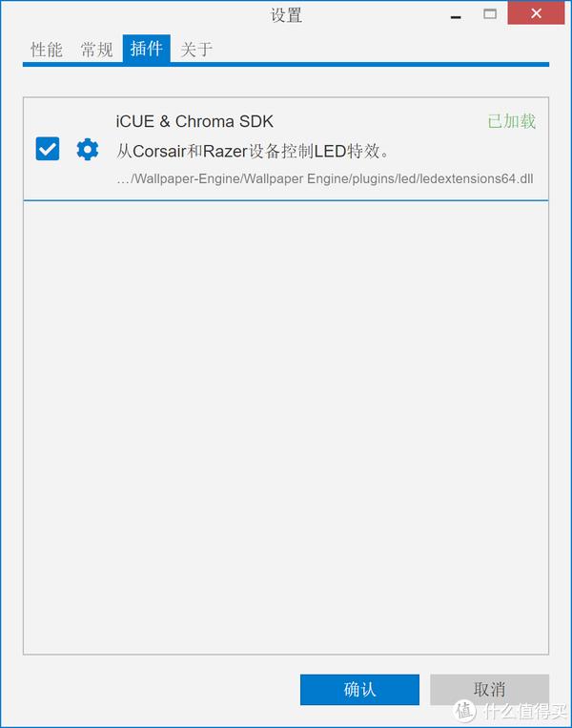The image size is (572, 728).
Task: Click the green 已加载 status label
Action: click(511, 121)
